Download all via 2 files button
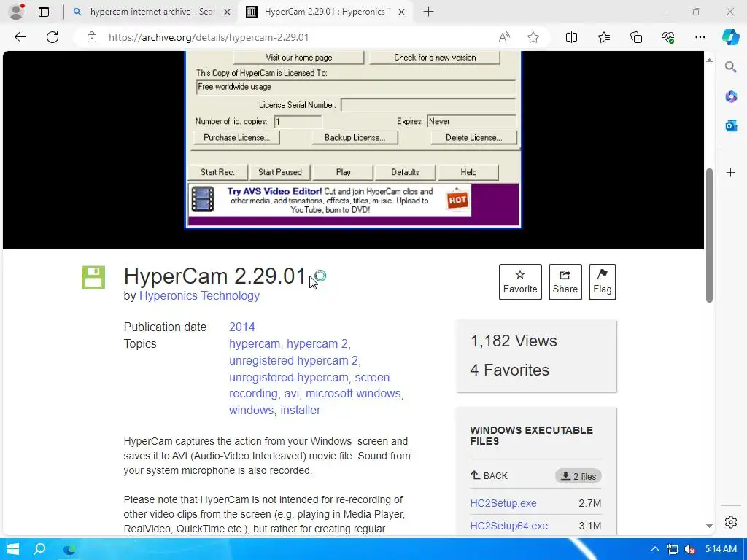The image size is (747, 560). [578, 476]
